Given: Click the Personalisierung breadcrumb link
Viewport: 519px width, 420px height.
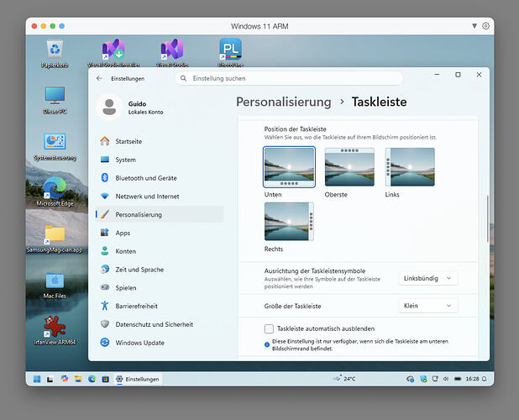Looking at the screenshot, I should pos(284,102).
